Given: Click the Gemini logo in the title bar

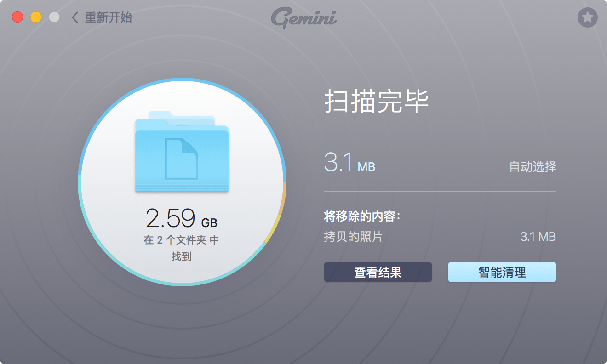Looking at the screenshot, I should point(303,18).
